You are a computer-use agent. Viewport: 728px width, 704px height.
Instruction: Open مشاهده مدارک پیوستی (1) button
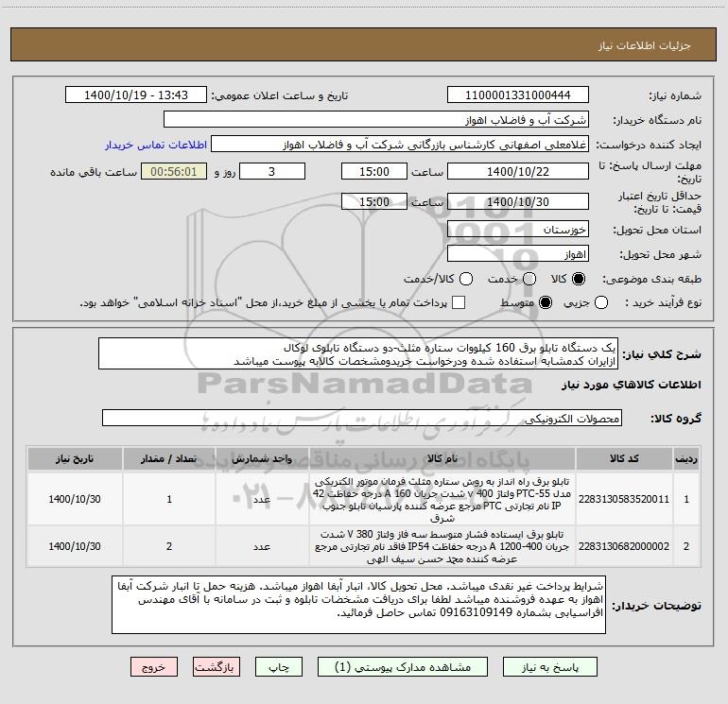coord(403,667)
